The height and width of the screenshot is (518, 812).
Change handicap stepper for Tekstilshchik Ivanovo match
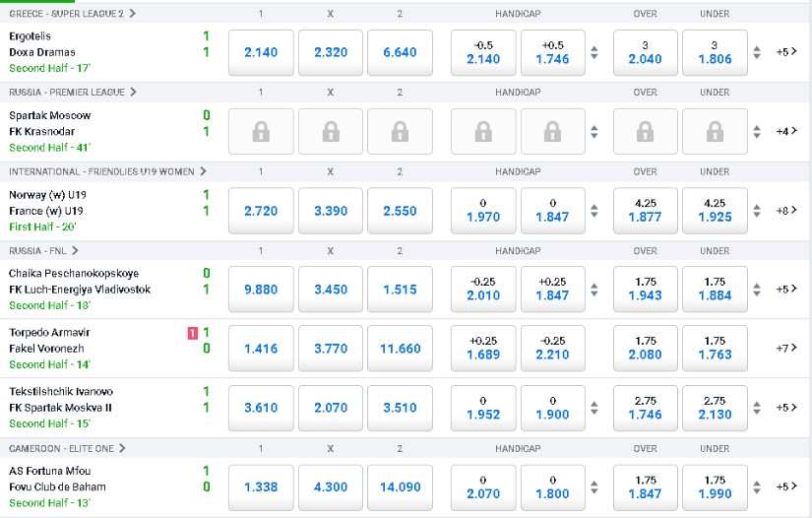click(594, 408)
